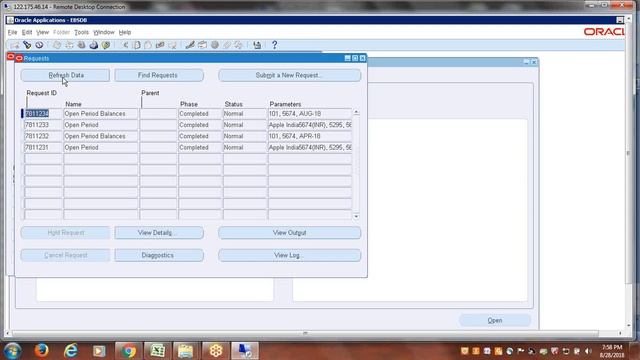This screenshot has height=360, width=640.
Task: Click Completed phase cell for request 7811231
Action: pyautogui.click(x=200, y=147)
